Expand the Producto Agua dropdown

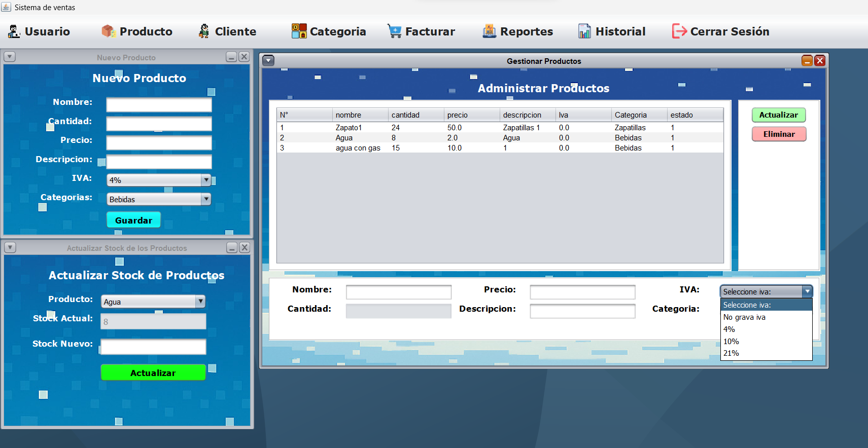[x=200, y=302]
